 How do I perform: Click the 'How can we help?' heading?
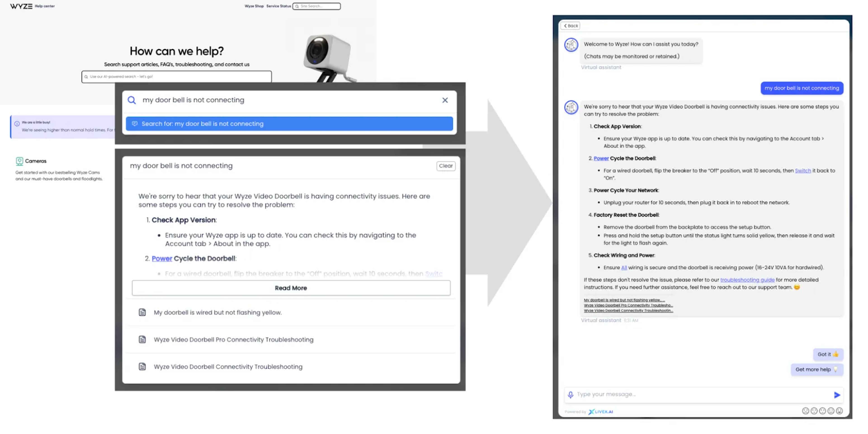click(x=177, y=51)
